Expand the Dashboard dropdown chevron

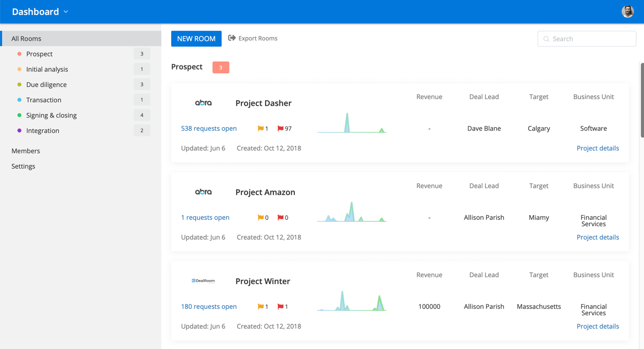[66, 12]
